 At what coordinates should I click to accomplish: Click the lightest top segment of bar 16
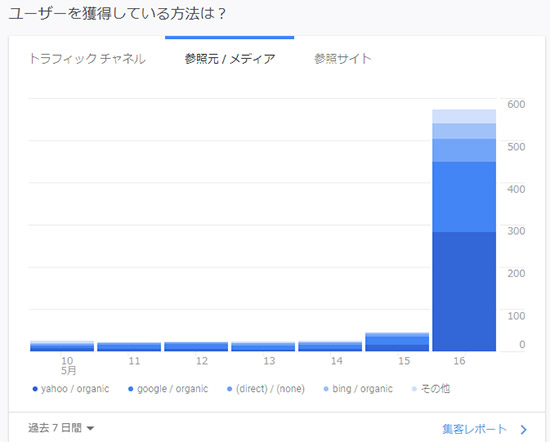point(464,116)
